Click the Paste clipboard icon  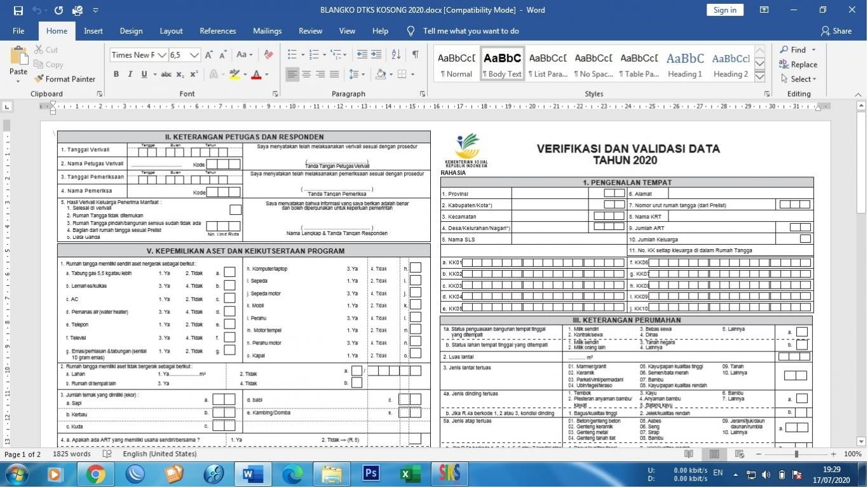pyautogui.click(x=18, y=56)
